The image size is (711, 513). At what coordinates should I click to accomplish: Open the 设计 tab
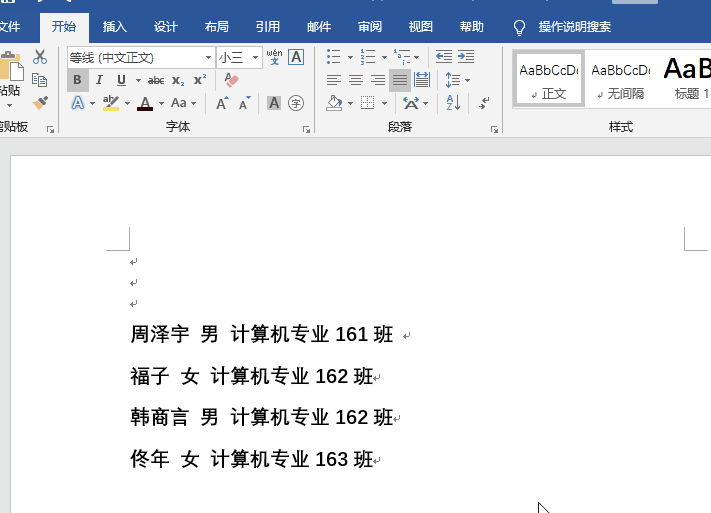(x=166, y=27)
